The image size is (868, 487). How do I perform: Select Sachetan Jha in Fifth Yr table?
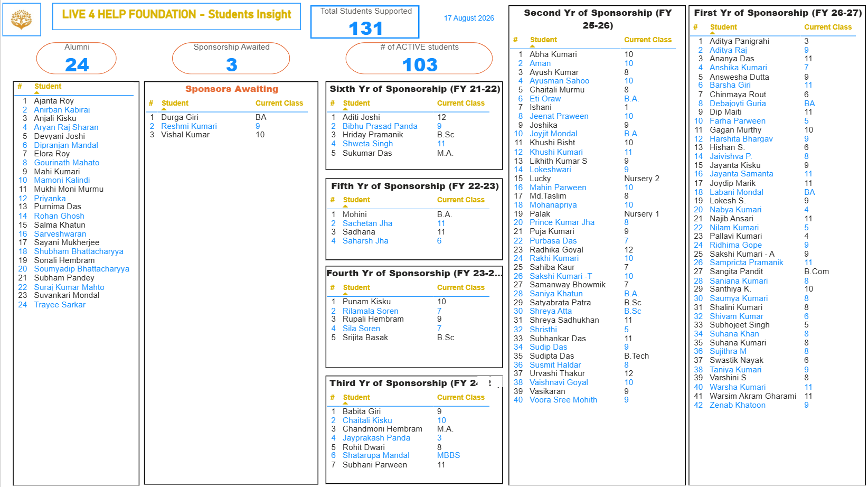coord(409,223)
